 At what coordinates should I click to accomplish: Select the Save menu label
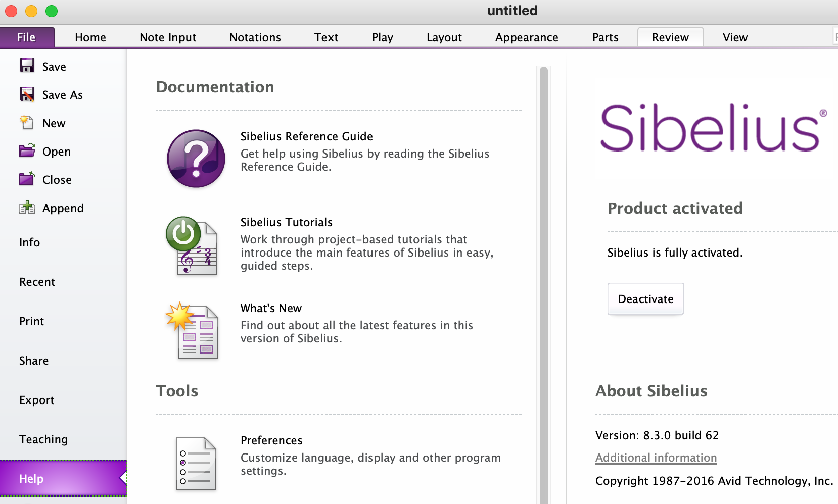(54, 67)
